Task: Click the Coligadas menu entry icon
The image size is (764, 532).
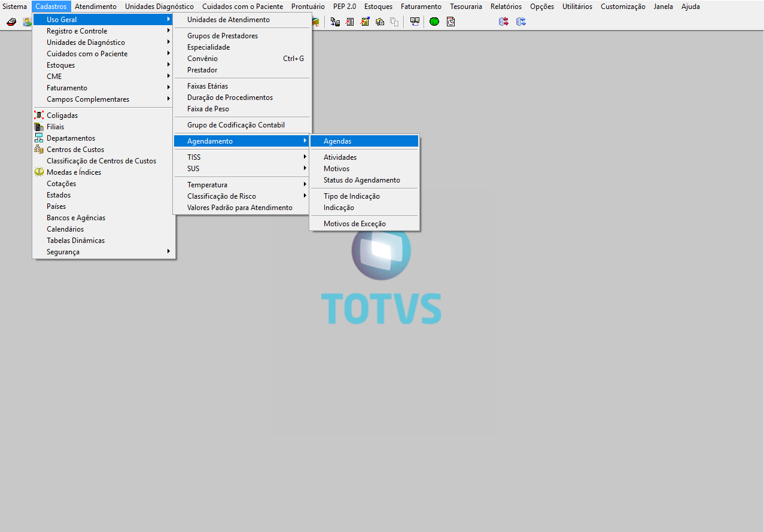Action: [x=39, y=115]
